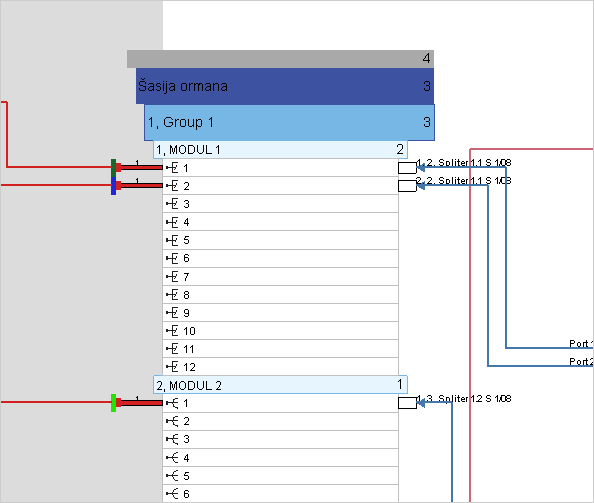Click the connector icon on MODUL 1 port 12
594x503 pixels.
coord(172,367)
